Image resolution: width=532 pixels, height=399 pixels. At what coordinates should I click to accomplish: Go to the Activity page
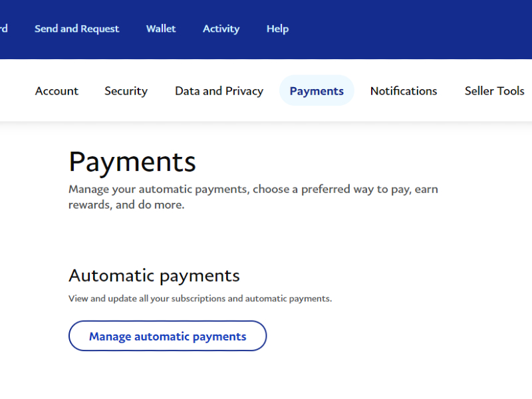(221, 29)
